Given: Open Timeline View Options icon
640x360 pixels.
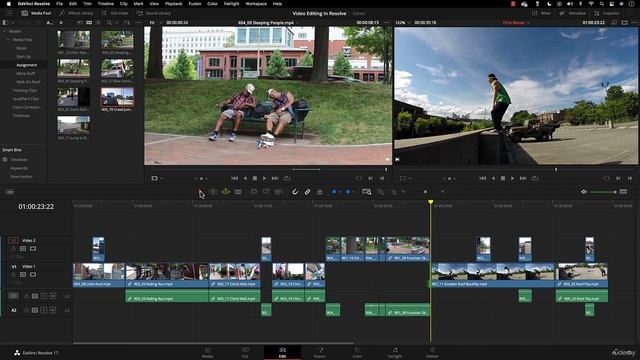Looking at the screenshot, I should [x=10, y=192].
